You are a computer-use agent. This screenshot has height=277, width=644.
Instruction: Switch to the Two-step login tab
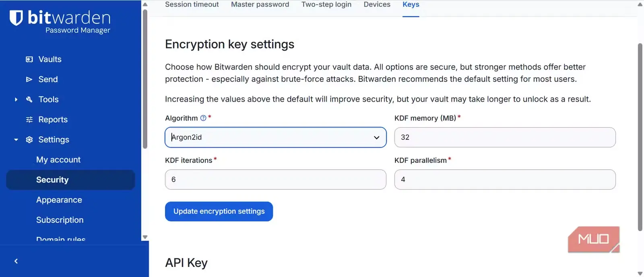(326, 4)
